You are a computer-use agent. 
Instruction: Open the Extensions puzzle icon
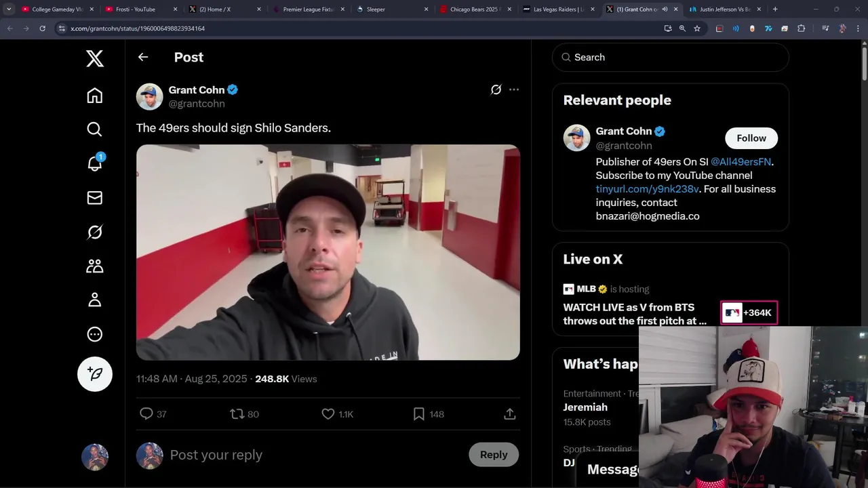(x=801, y=28)
